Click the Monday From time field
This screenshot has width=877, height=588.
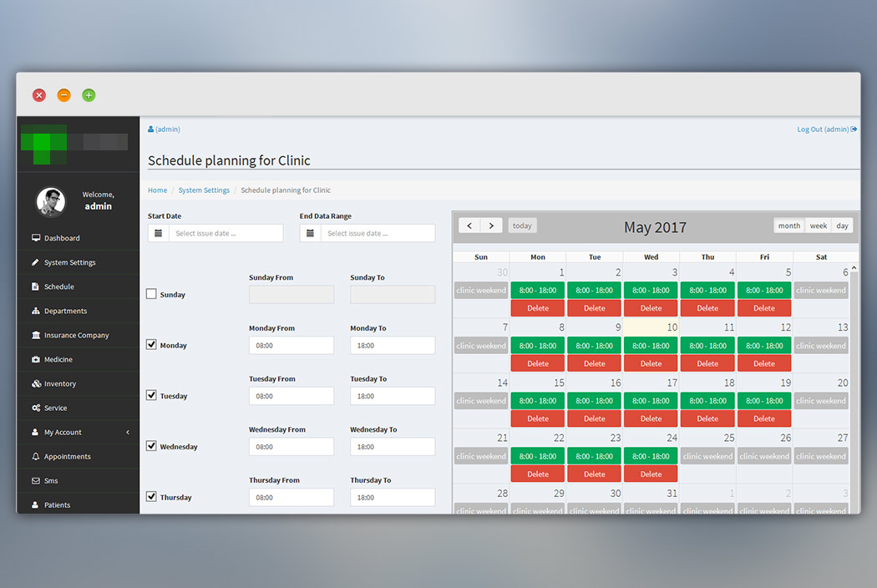[291, 345]
